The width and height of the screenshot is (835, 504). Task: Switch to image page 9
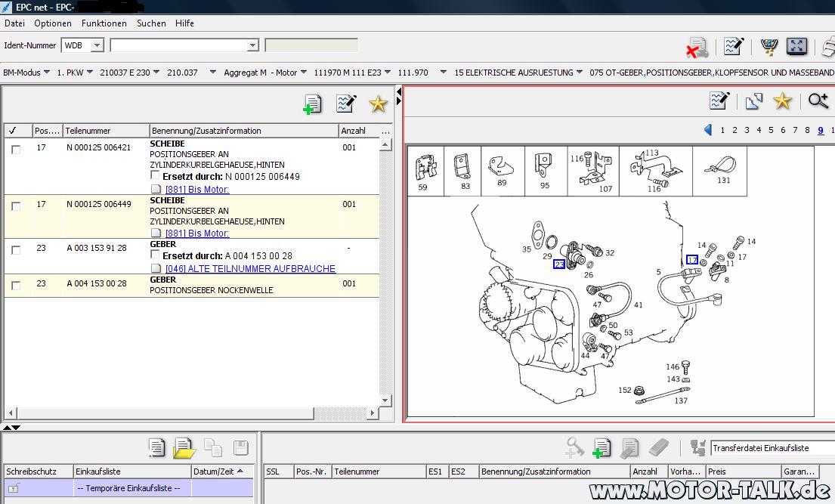pos(821,130)
